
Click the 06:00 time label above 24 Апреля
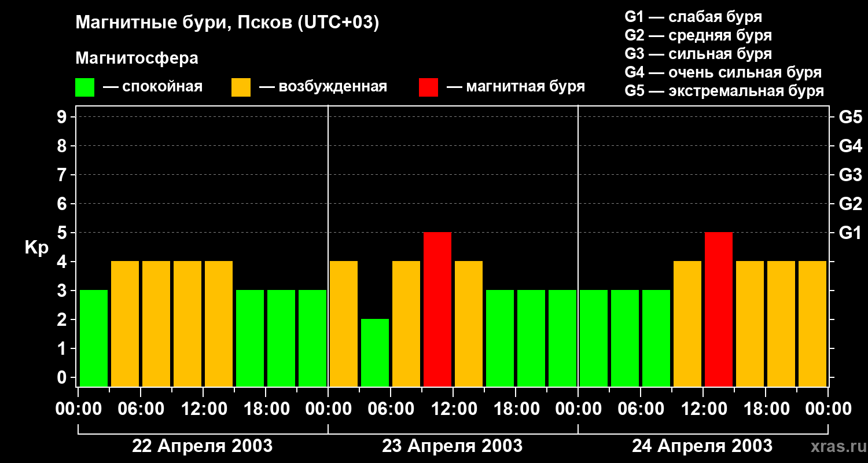point(640,409)
